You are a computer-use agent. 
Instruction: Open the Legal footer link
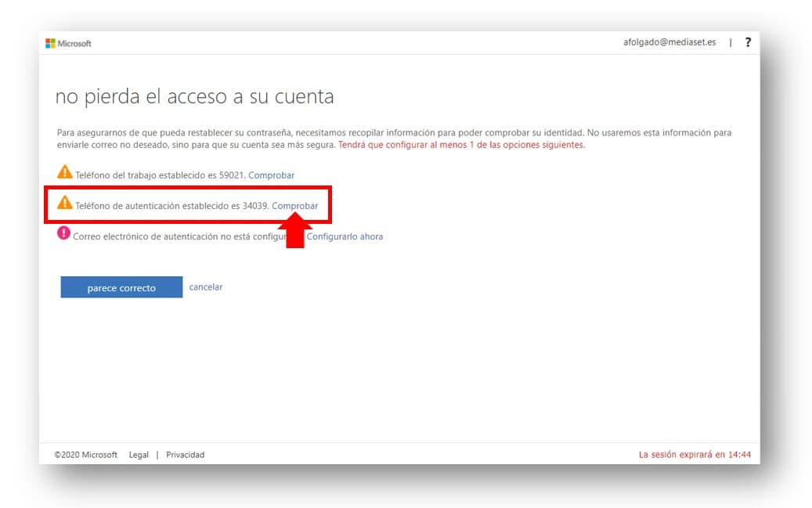(139, 455)
